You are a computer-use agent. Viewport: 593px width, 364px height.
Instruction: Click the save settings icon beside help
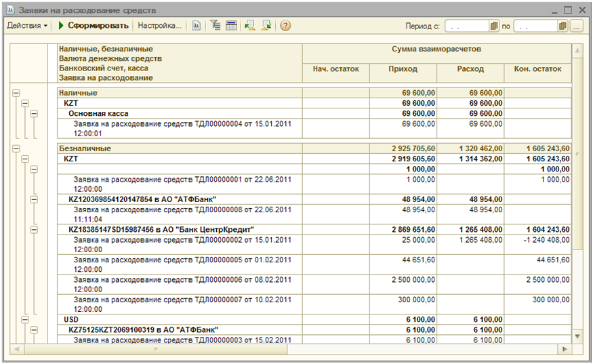click(266, 26)
